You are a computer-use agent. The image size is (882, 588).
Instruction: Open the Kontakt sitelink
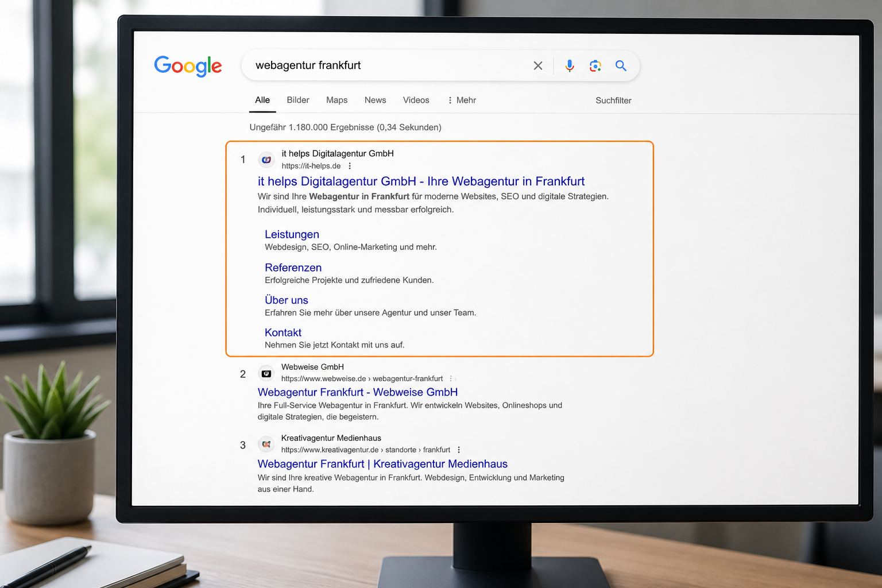(x=283, y=332)
